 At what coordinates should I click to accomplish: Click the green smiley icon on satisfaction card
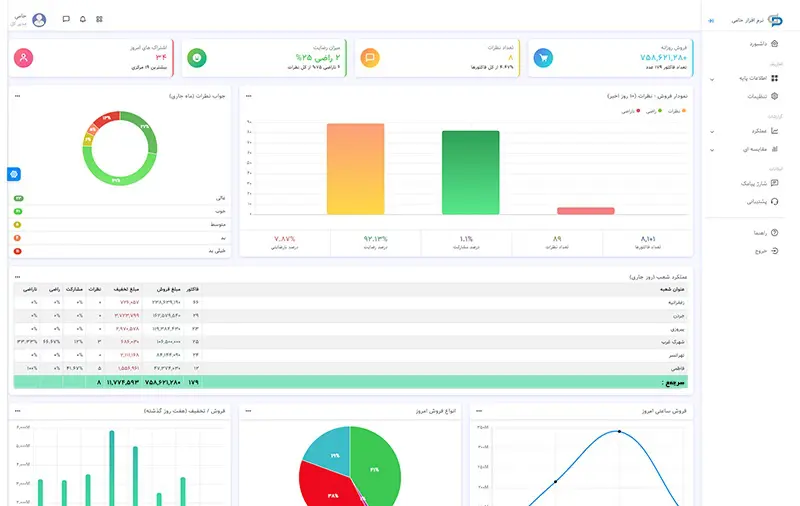pyautogui.click(x=197, y=58)
